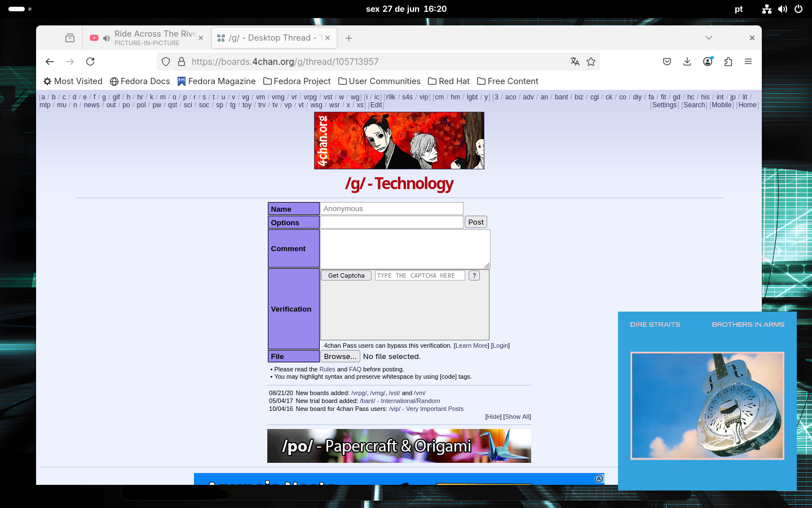Click the Browse... file button
The height and width of the screenshot is (508, 812).
pyautogui.click(x=341, y=357)
